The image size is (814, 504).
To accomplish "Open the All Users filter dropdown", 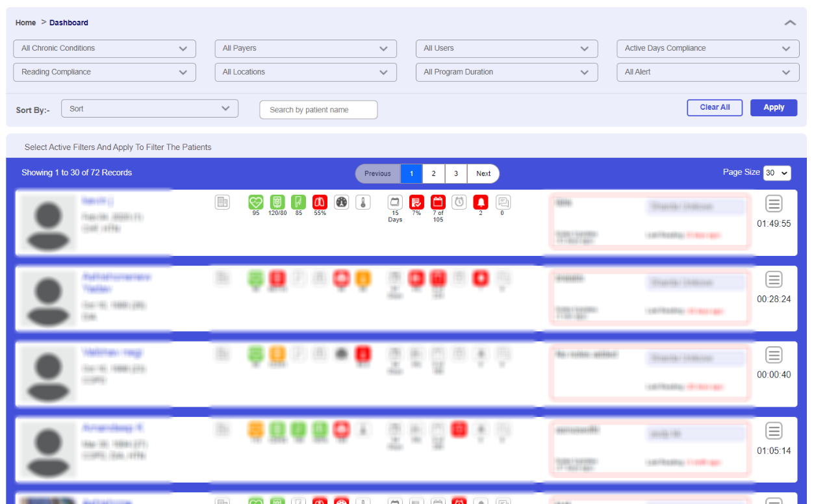I will pos(507,48).
